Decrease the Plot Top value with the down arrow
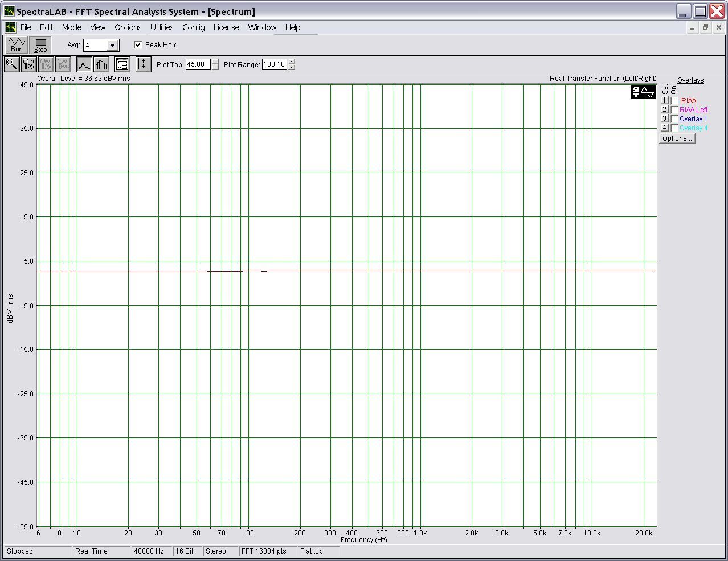The width and height of the screenshot is (728, 561). [215, 67]
